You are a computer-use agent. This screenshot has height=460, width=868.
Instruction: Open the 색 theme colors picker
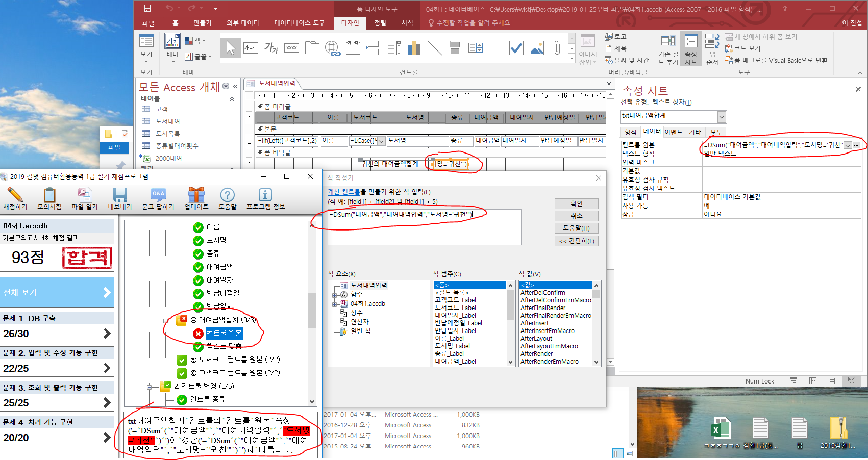[195, 41]
